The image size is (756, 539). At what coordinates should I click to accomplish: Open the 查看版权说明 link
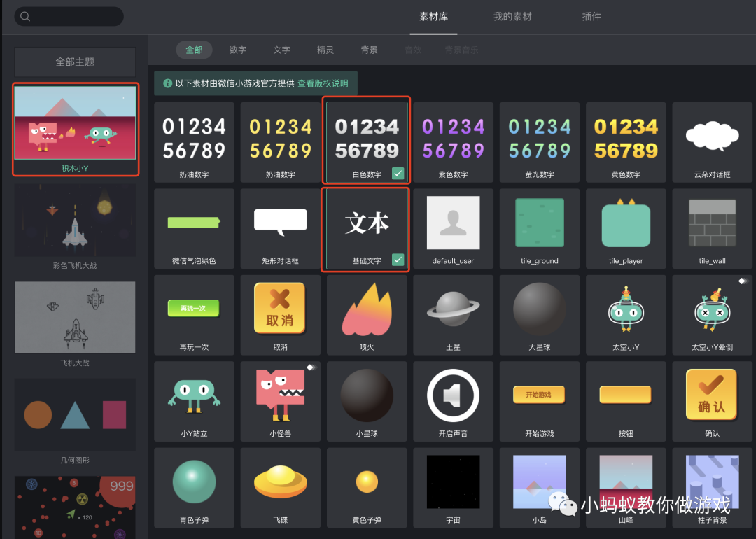pos(323,83)
